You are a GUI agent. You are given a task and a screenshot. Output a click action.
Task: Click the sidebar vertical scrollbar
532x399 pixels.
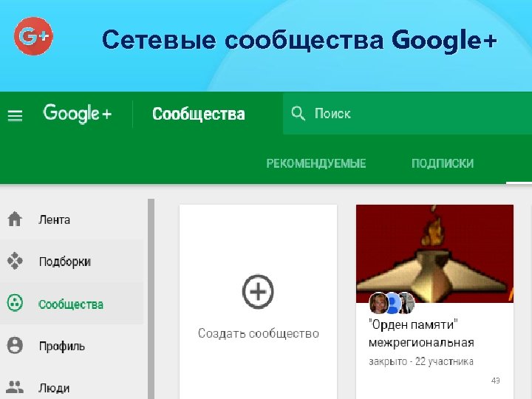tap(151, 299)
